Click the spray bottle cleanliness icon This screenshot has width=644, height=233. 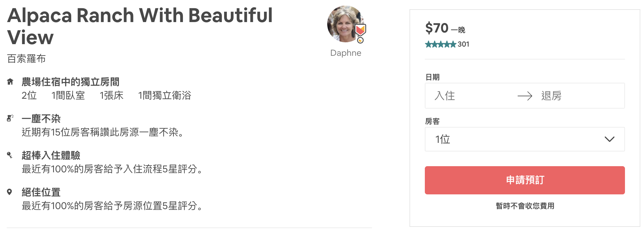(x=10, y=118)
